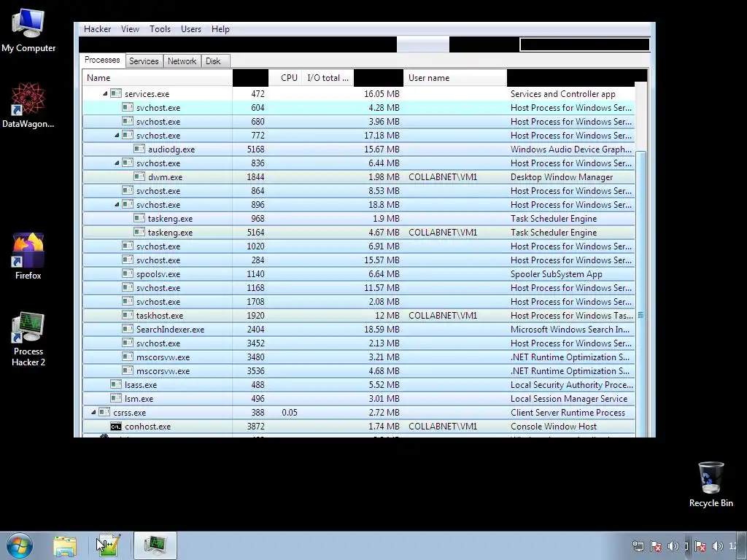This screenshot has width=747, height=560.
Task: Click the 17.18 MB memory value
Action: [x=382, y=136]
